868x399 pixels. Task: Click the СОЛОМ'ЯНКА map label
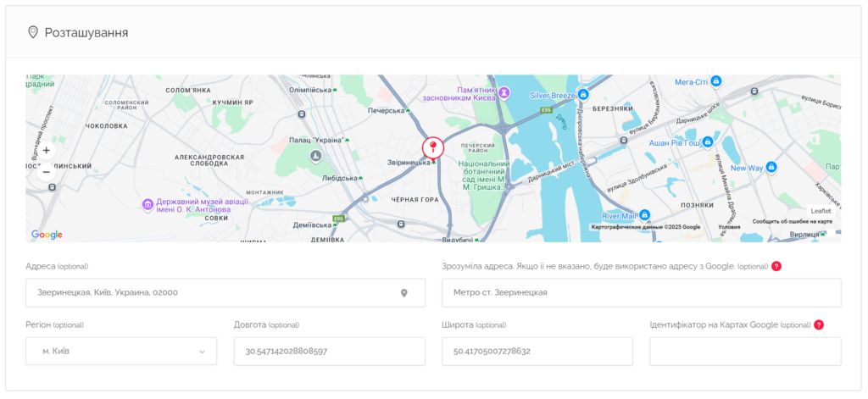click(x=188, y=90)
